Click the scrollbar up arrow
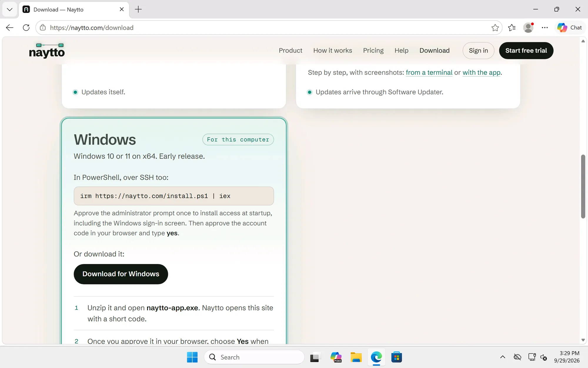 [x=583, y=41]
